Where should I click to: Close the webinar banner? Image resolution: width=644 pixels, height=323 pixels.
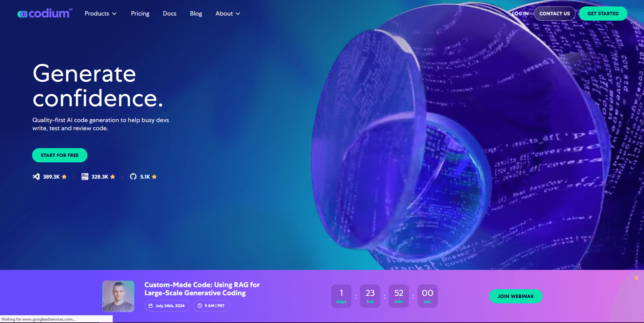click(x=636, y=278)
